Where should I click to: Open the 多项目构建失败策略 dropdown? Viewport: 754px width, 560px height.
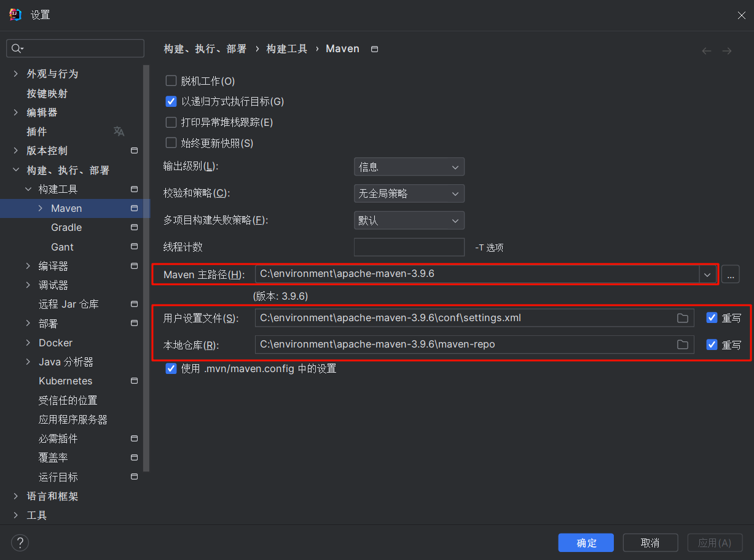point(409,220)
